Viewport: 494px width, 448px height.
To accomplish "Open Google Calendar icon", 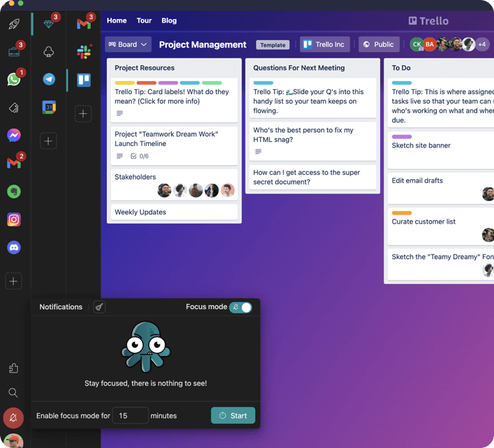I will click(x=49, y=107).
